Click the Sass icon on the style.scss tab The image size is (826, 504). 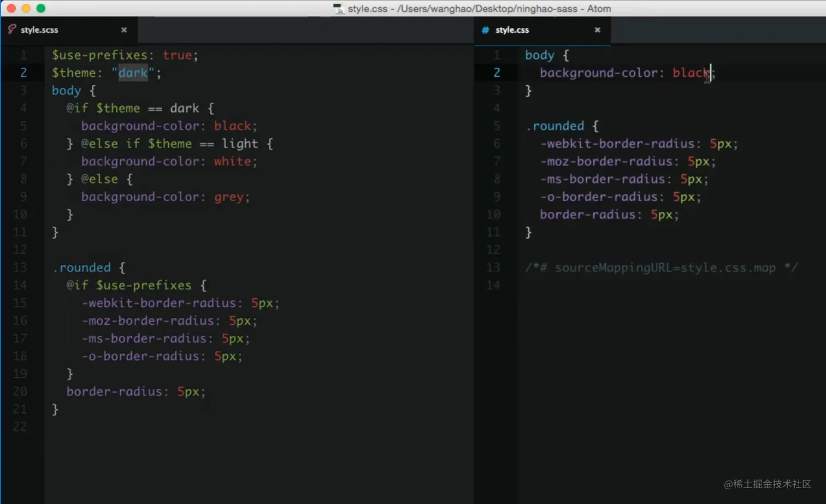point(11,29)
